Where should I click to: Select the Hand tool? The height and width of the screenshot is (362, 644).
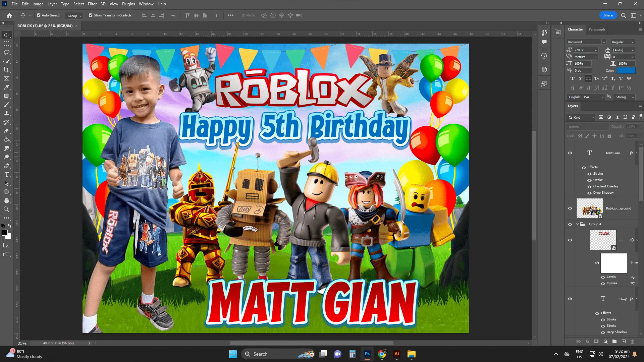[6, 201]
